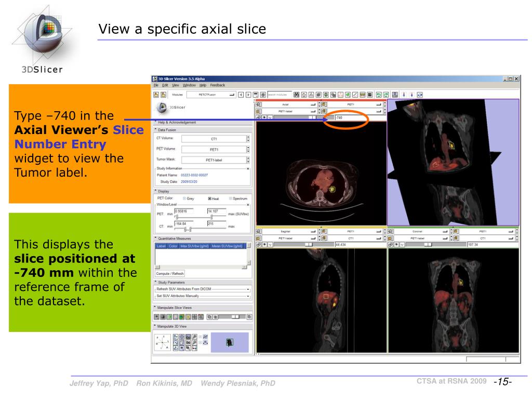Click the 3D view thumbnail in Manipulate 3D View
The image size is (532, 399).
(230, 342)
